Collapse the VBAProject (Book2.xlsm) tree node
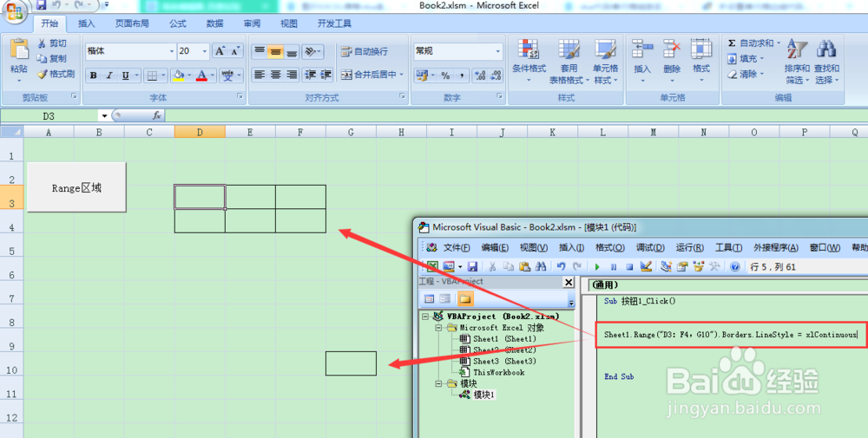868x438 pixels. [425, 317]
